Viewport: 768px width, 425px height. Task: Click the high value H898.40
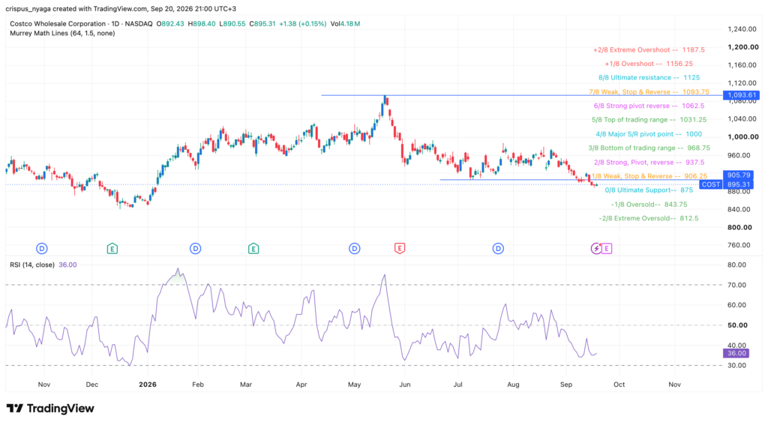[201, 24]
